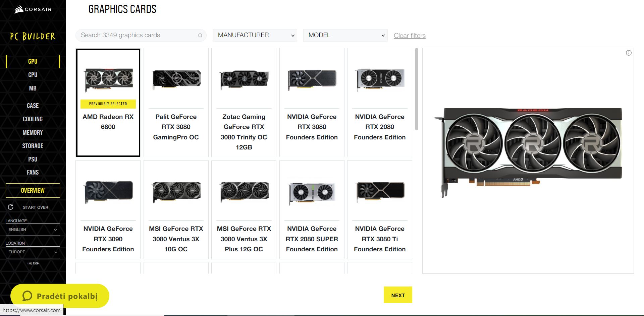Viewport: 644px width, 316px height.
Task: Expand the Language dropdown showing English
Action: point(33,230)
